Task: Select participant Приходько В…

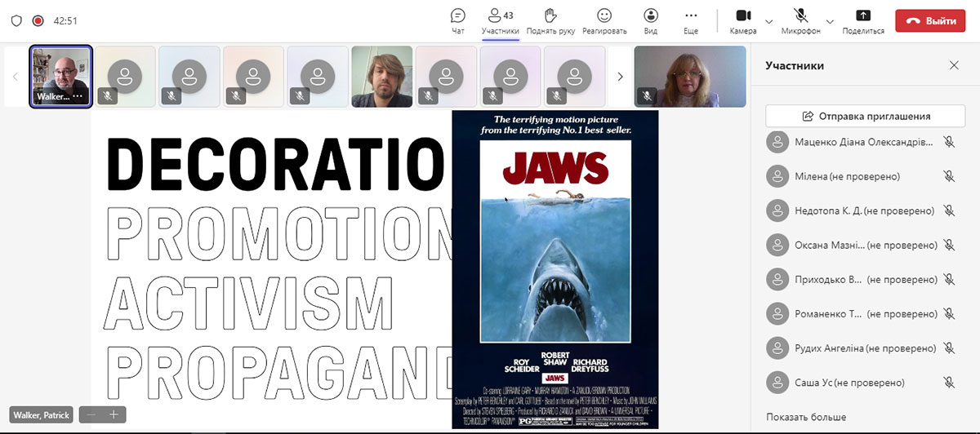Action: 866,279
